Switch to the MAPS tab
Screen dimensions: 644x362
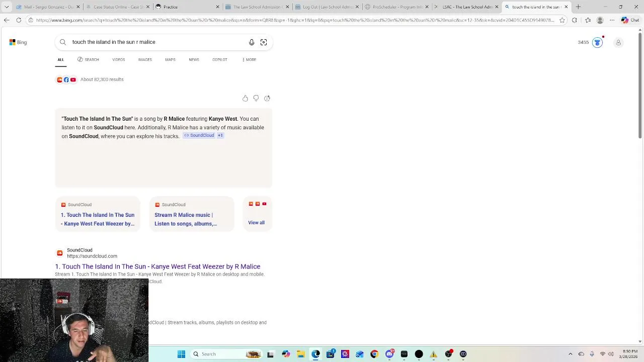pyautogui.click(x=170, y=60)
